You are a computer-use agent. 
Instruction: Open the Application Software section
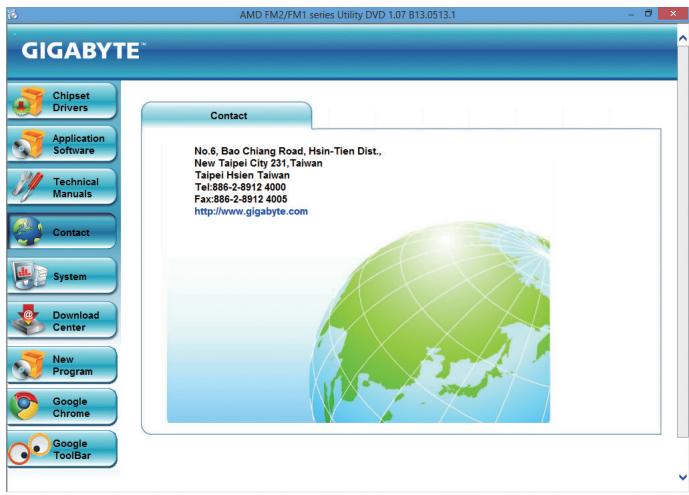pos(62,145)
